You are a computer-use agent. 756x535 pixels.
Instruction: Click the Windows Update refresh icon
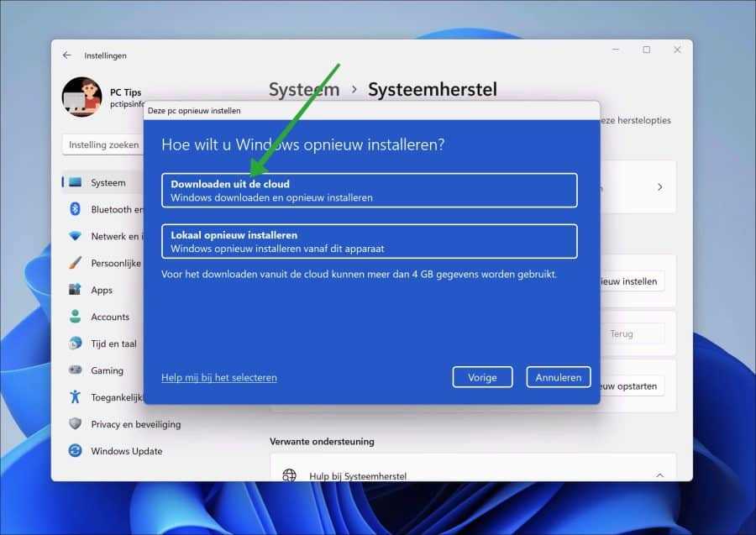click(x=76, y=451)
